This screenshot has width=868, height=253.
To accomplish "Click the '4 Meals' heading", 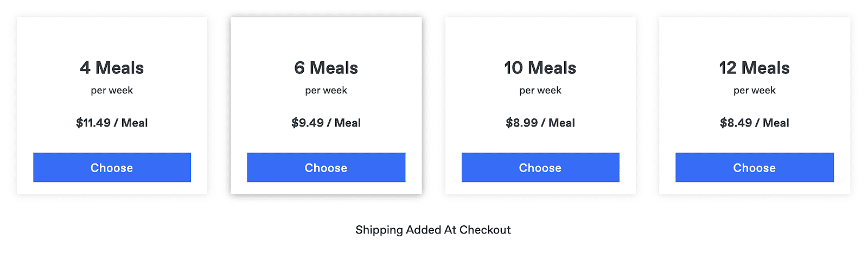I will [112, 68].
